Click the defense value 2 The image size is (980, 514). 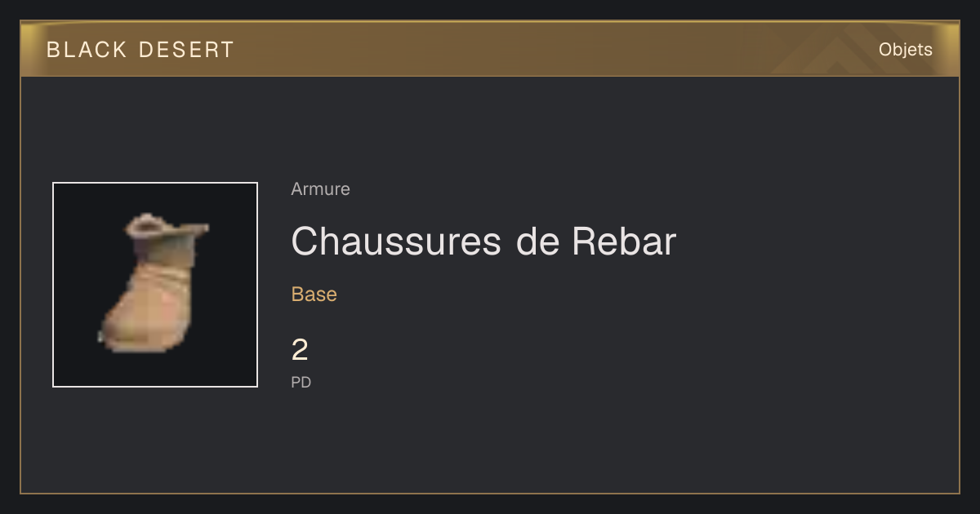[x=300, y=350]
